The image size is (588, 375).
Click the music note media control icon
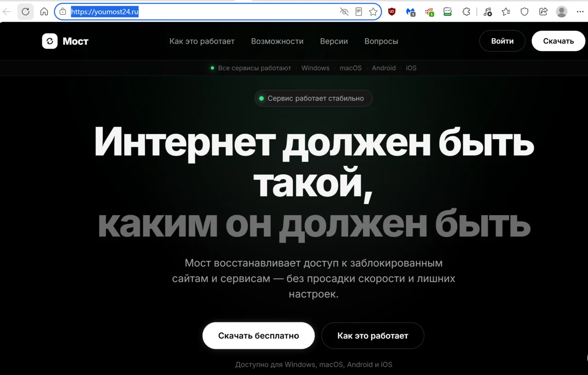tap(487, 12)
